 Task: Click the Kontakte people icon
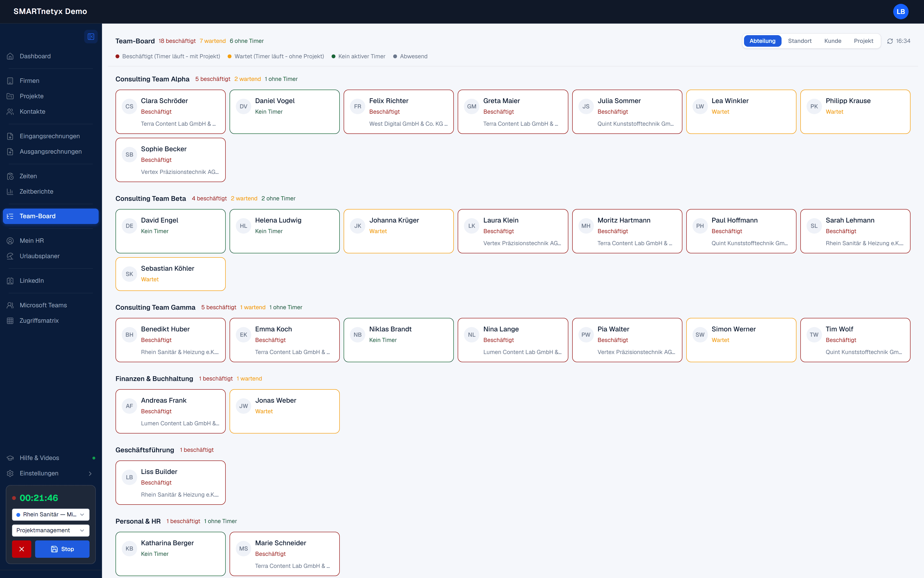10,112
